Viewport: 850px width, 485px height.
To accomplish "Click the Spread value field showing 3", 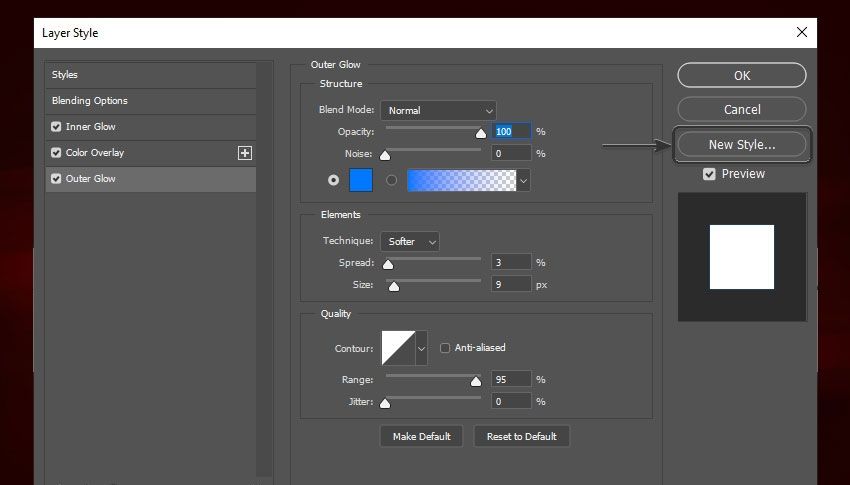I will click(511, 263).
